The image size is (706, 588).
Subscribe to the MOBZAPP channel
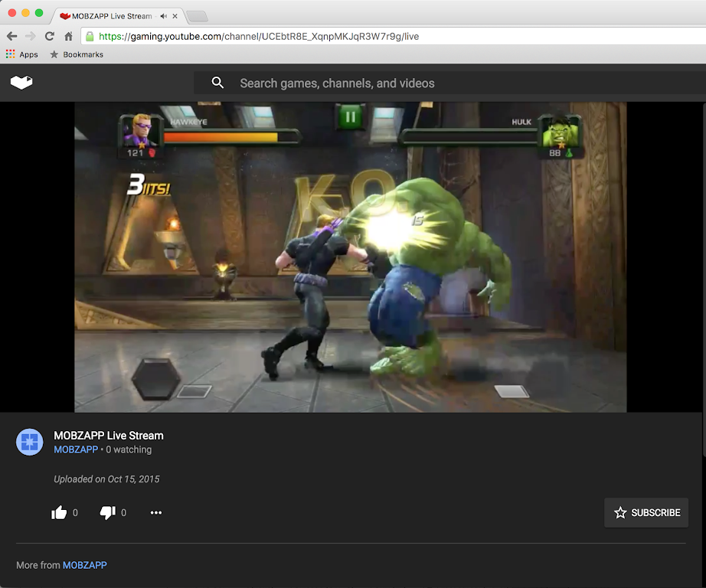click(646, 513)
